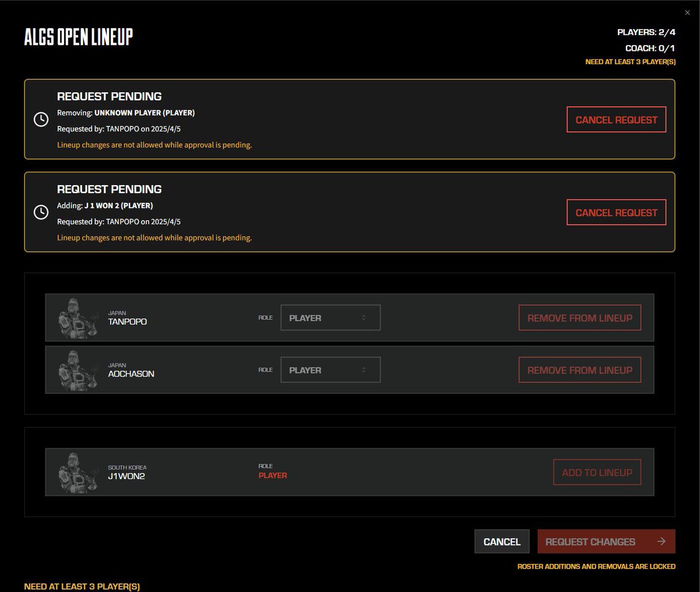Click TANPOPO's legend avatar thumbnail
Image resolution: width=700 pixels, height=592 pixels.
click(x=77, y=318)
